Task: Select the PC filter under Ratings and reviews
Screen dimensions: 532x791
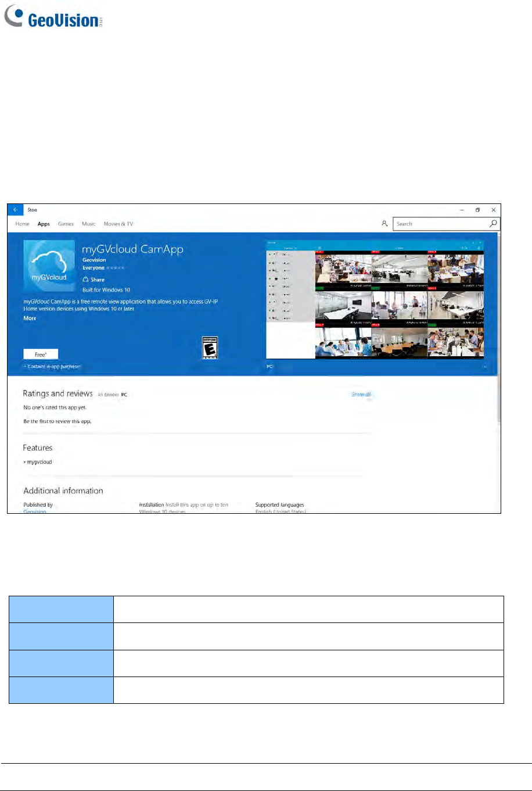Action: pyautogui.click(x=124, y=395)
